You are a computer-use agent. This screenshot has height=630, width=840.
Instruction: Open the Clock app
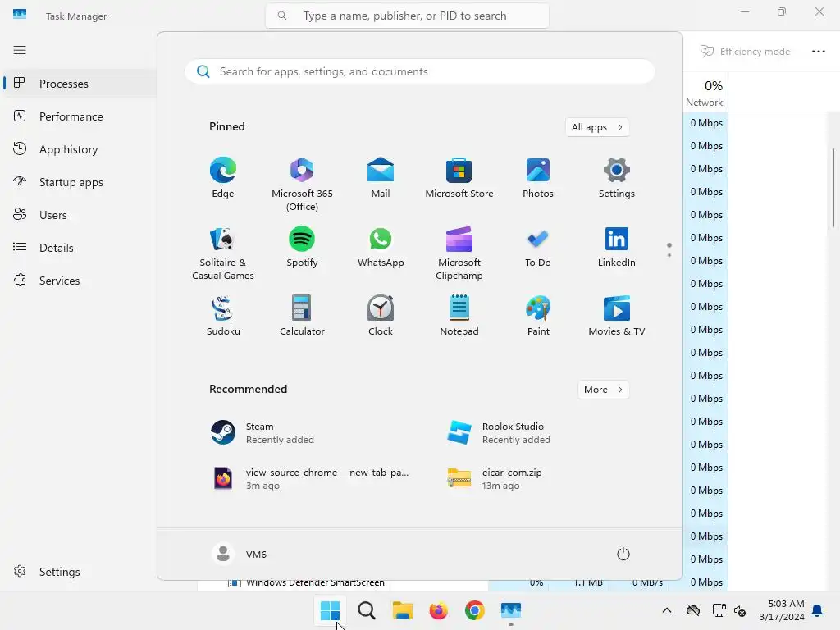pos(381,316)
